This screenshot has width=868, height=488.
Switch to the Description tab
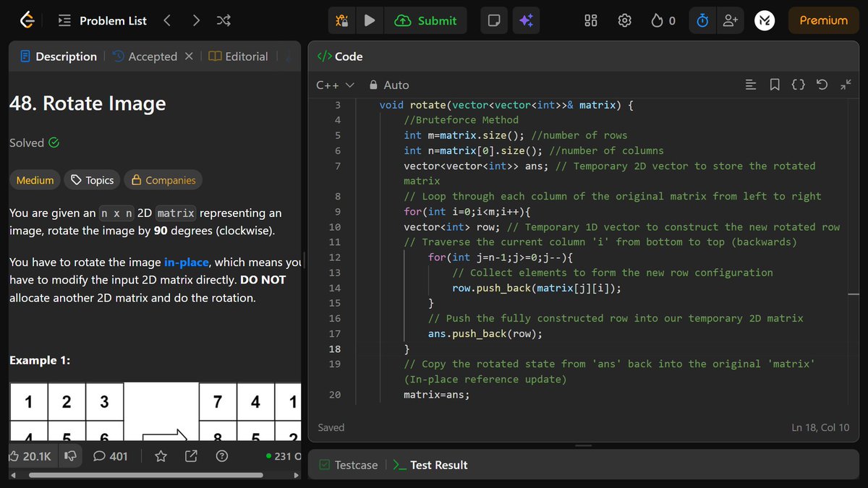click(x=59, y=56)
